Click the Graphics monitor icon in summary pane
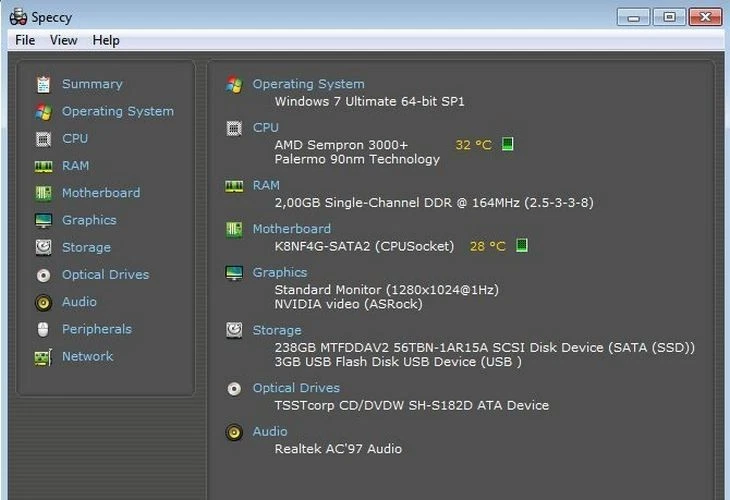 click(x=234, y=273)
